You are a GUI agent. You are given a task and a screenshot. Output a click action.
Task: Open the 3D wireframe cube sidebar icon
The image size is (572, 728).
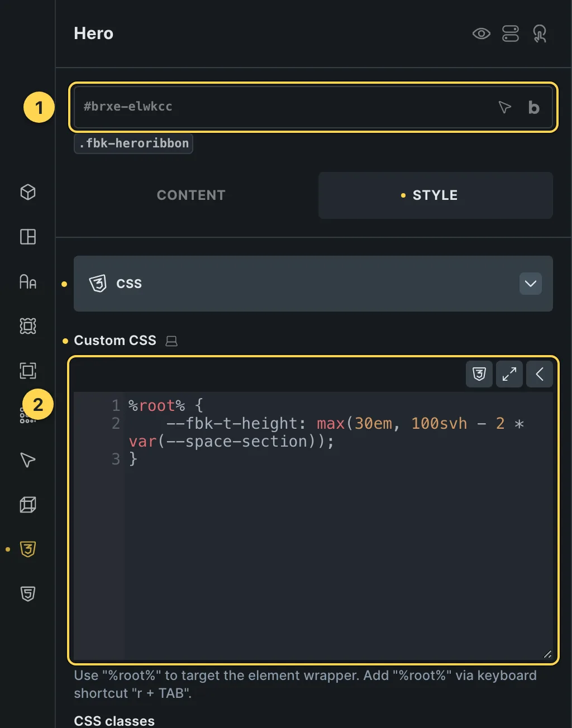28,505
